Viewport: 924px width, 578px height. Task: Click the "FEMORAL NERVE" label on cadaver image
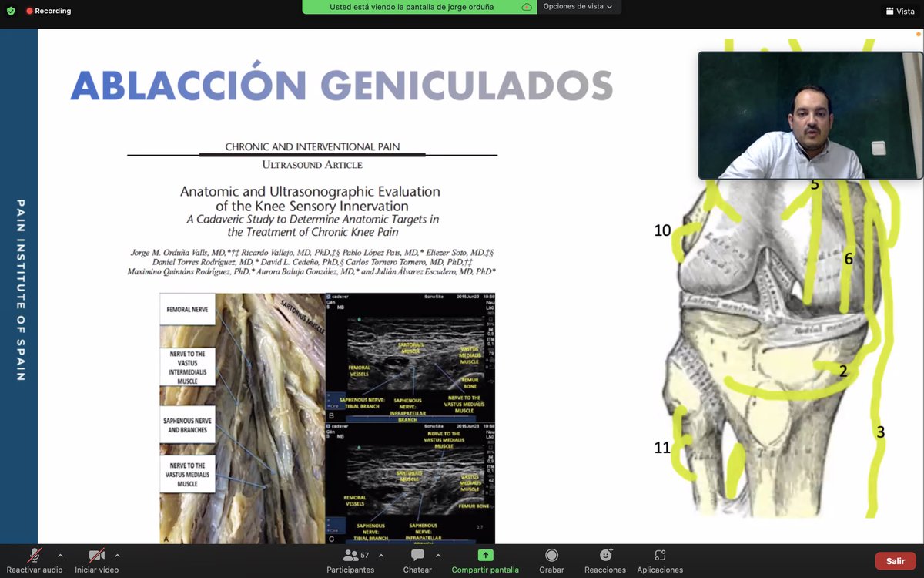tap(187, 309)
